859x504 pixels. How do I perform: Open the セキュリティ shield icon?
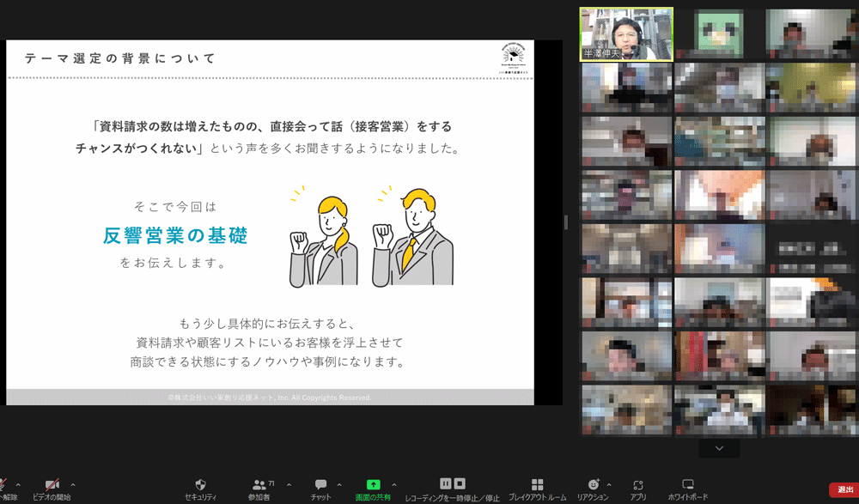point(200,485)
